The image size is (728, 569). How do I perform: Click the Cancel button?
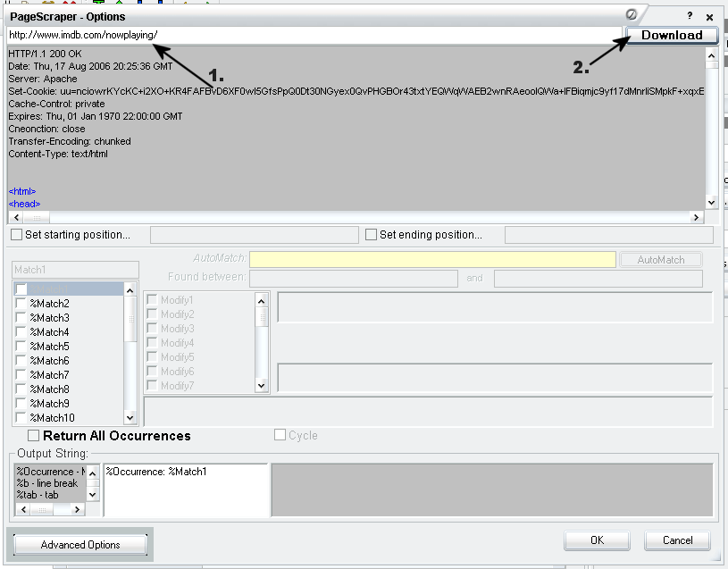pos(677,540)
